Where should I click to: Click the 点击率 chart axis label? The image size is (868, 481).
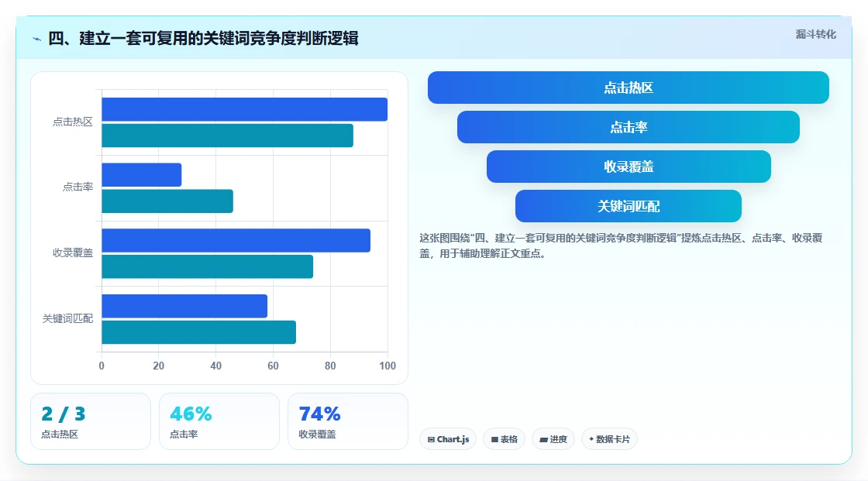point(77,187)
